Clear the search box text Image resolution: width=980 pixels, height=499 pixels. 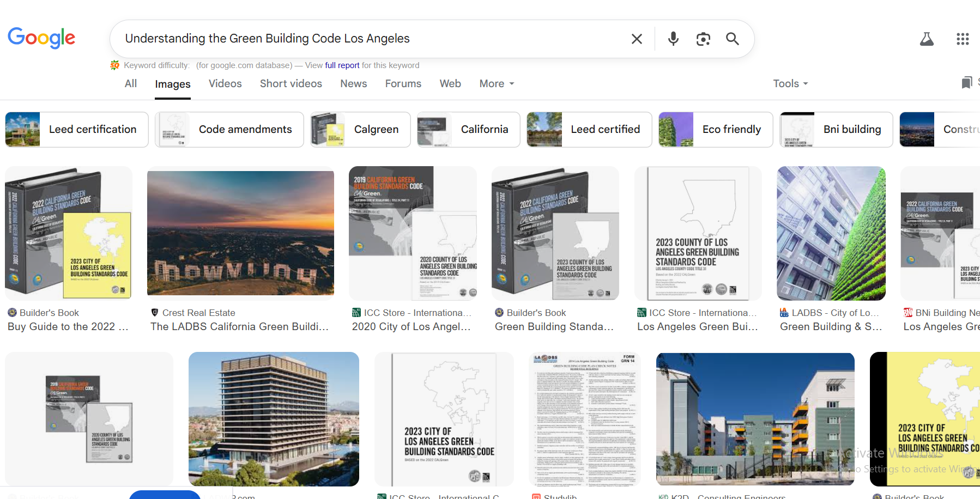coord(636,39)
